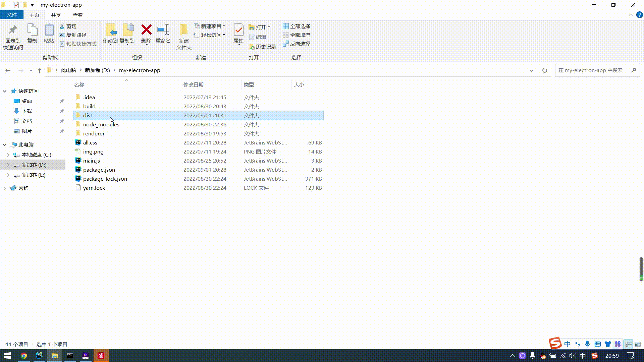The image size is (644, 362).
Task: Open WebStorm from the taskbar
Action: point(39,356)
